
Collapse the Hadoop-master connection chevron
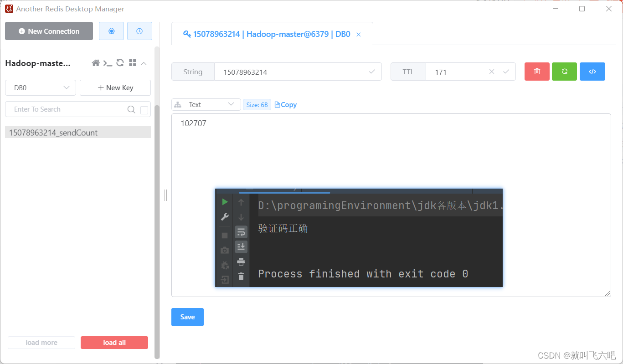pos(144,63)
